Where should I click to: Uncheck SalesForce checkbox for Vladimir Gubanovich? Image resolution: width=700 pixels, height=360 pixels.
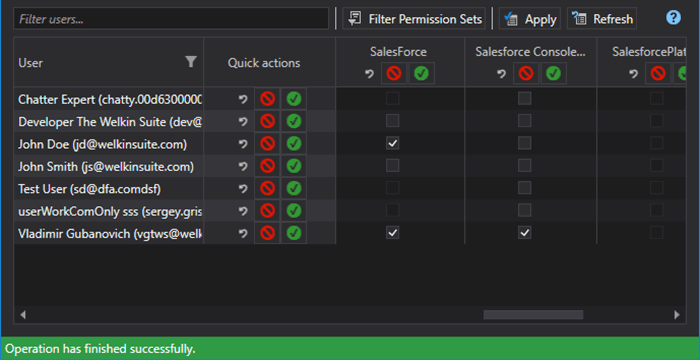[392, 233]
